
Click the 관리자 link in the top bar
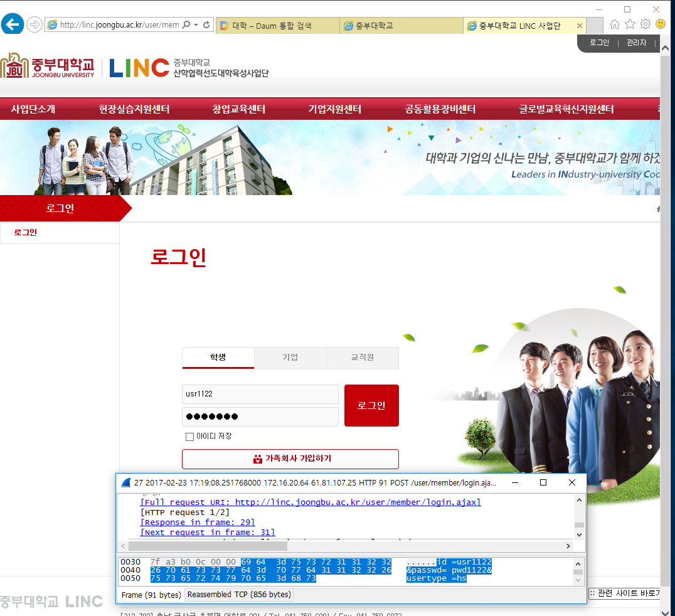pos(636,43)
